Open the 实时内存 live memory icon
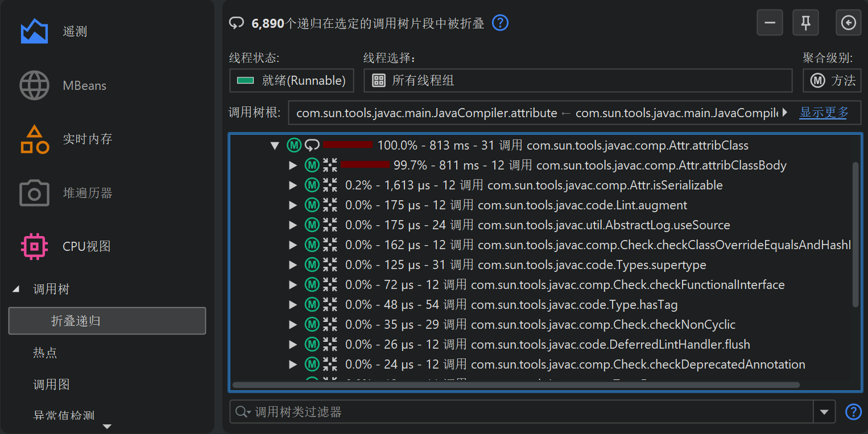 [x=34, y=139]
